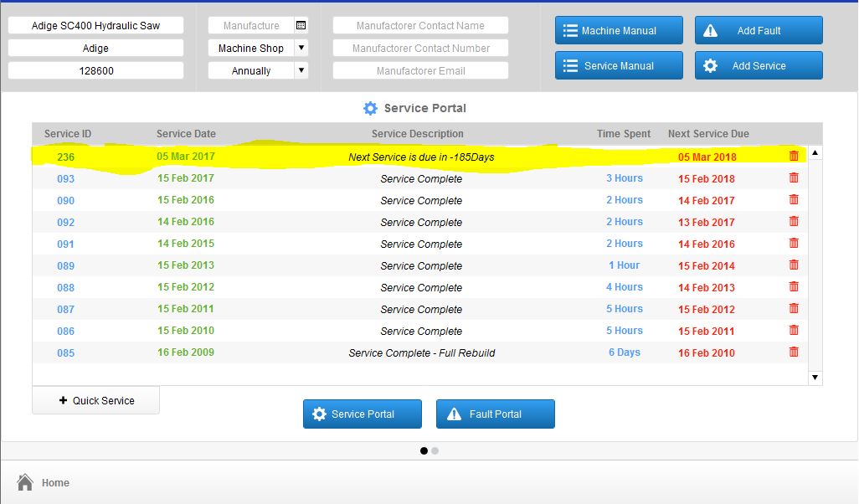Click the Add Fault button
Image resolution: width=859 pixels, height=504 pixels.
point(759,31)
